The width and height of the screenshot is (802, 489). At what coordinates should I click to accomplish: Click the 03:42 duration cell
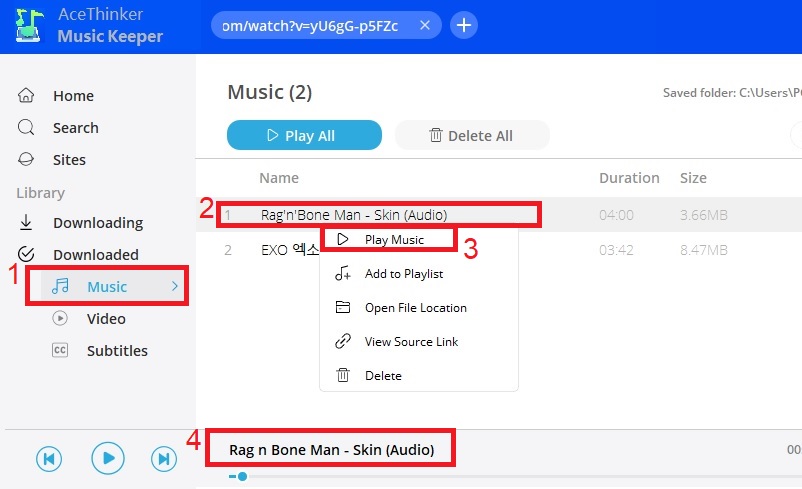click(x=616, y=250)
